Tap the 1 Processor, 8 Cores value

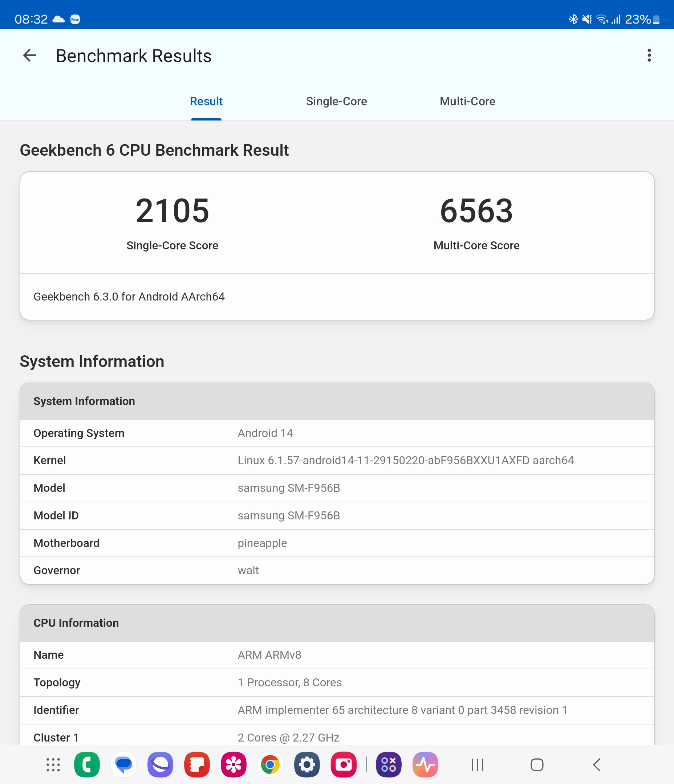pyautogui.click(x=290, y=683)
